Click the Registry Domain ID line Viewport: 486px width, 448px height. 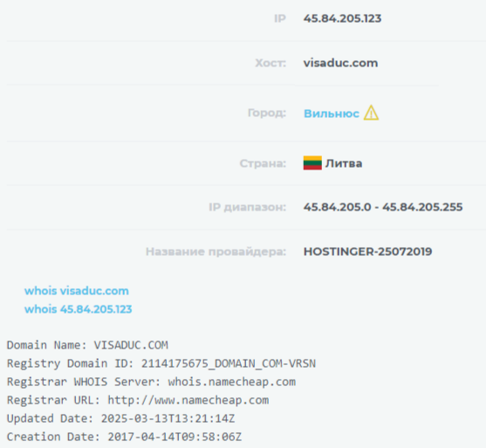(x=161, y=363)
